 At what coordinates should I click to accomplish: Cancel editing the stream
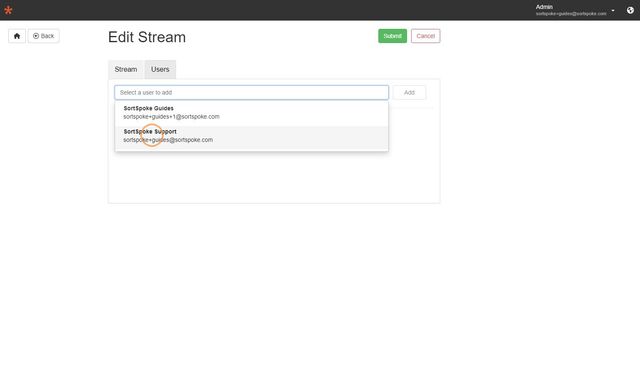point(425,36)
